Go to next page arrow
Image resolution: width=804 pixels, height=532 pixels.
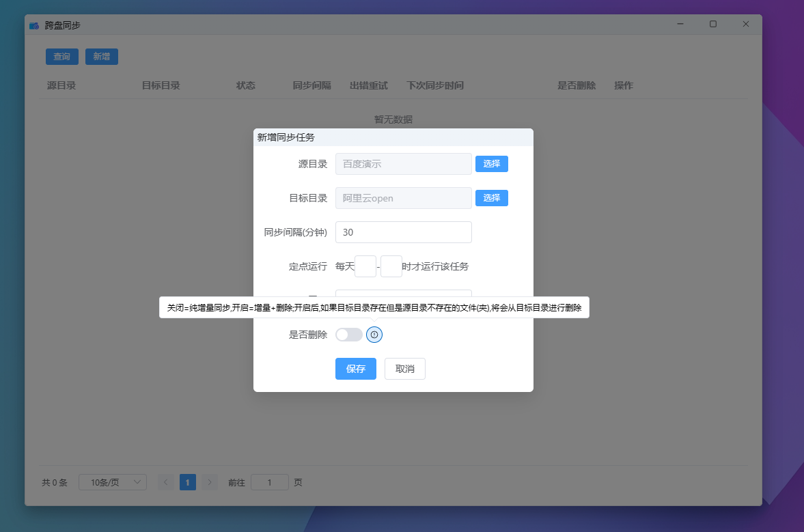(210, 482)
